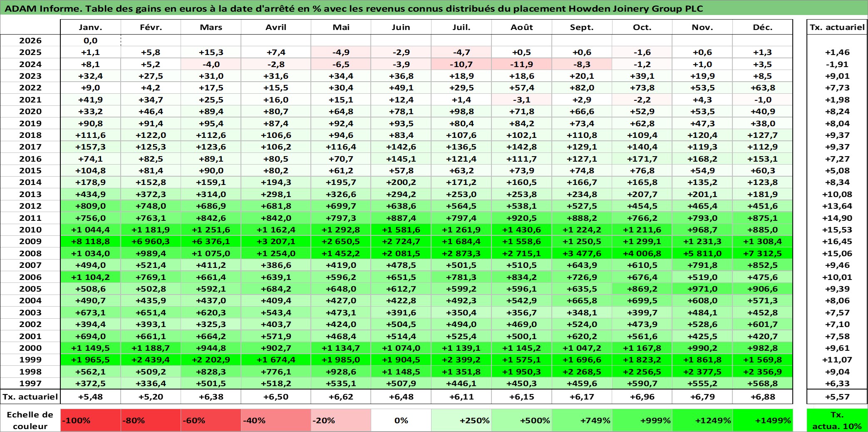Click the +2 439,4 cell in 1999
868x432 pixels.
pyautogui.click(x=151, y=360)
